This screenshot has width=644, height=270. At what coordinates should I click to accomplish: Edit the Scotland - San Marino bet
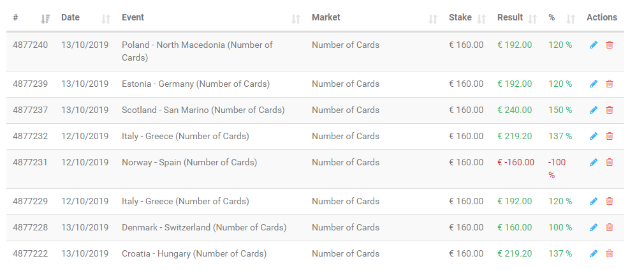point(594,110)
